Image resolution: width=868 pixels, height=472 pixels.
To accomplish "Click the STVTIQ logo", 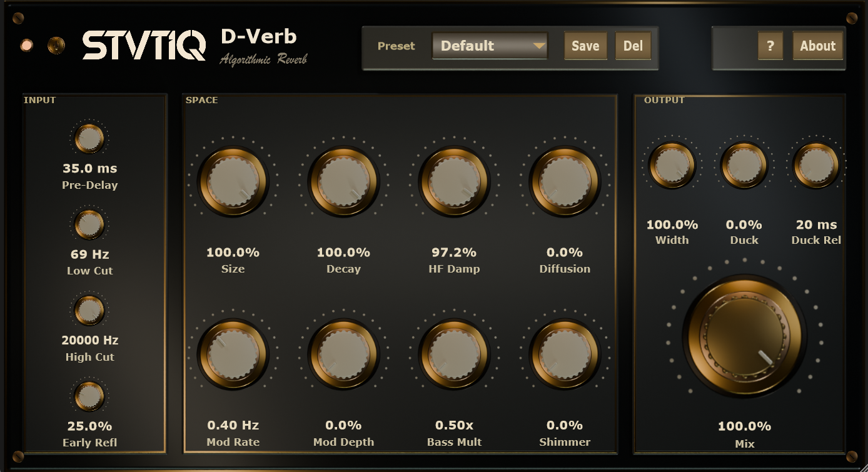I will [x=144, y=46].
